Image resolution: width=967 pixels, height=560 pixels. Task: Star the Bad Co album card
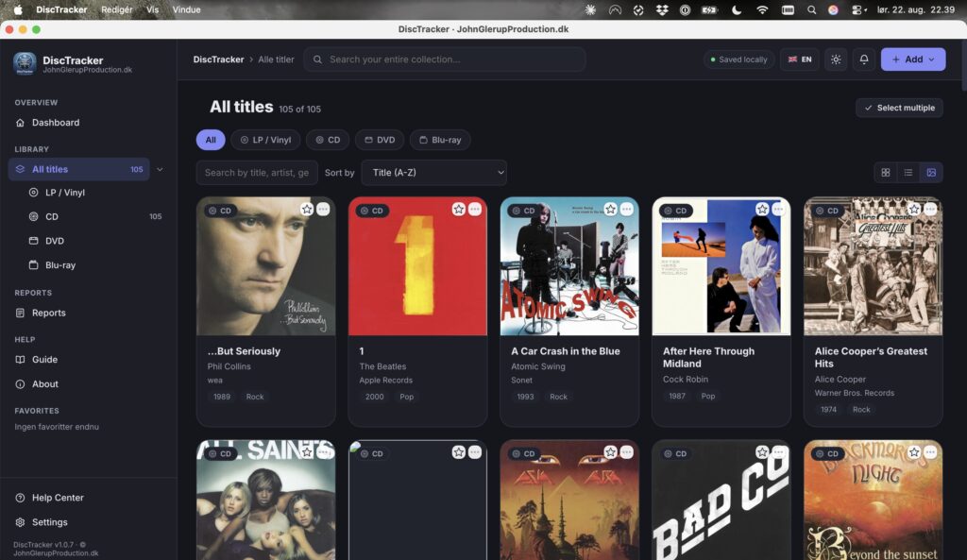[762, 452]
